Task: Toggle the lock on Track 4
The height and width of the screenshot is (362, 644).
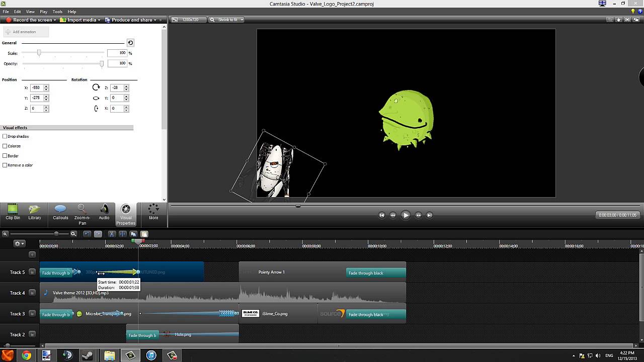Action: tap(32, 293)
